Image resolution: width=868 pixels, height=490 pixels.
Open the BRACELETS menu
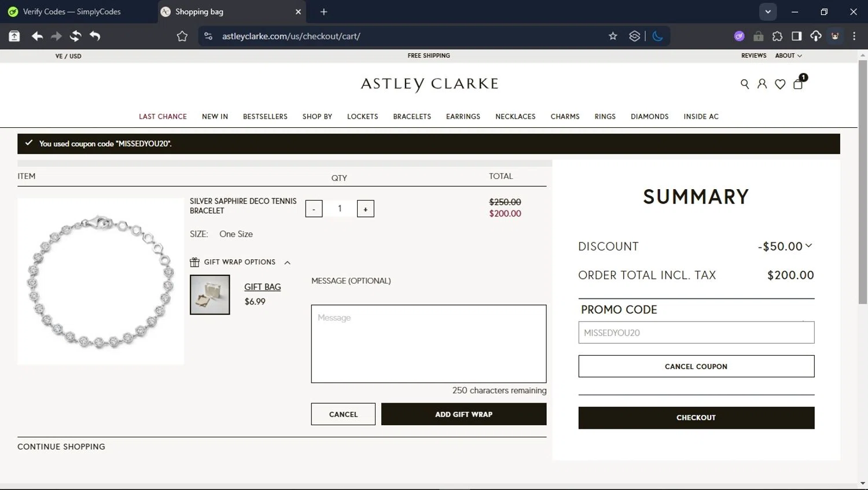point(412,116)
